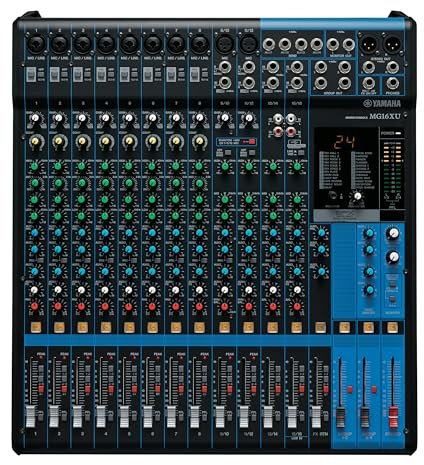
Task: Select the right STEREO OUT XLR connector
Action: (x=393, y=43)
